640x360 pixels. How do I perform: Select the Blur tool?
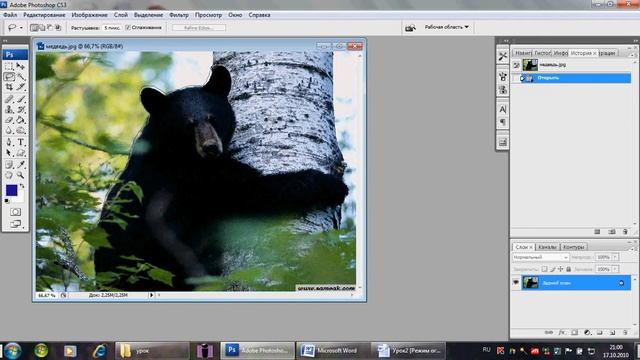[x=9, y=131]
